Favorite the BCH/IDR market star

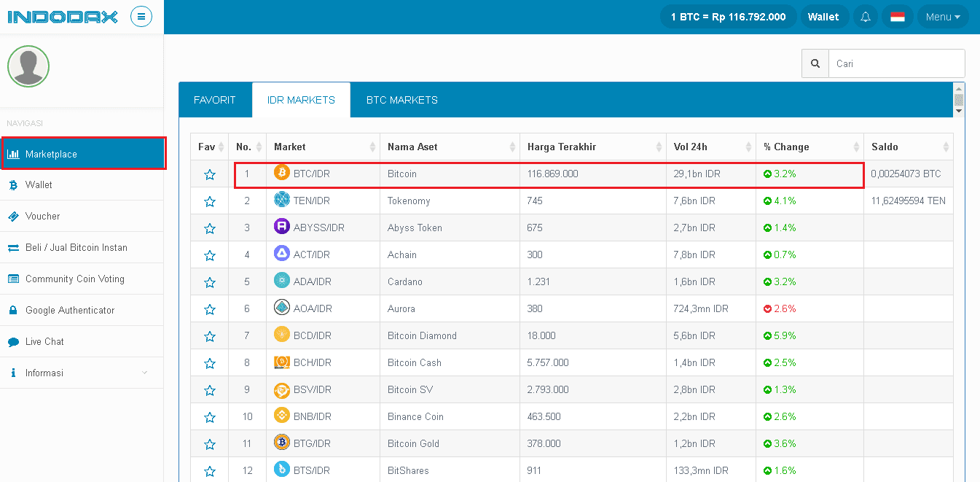[210, 363]
